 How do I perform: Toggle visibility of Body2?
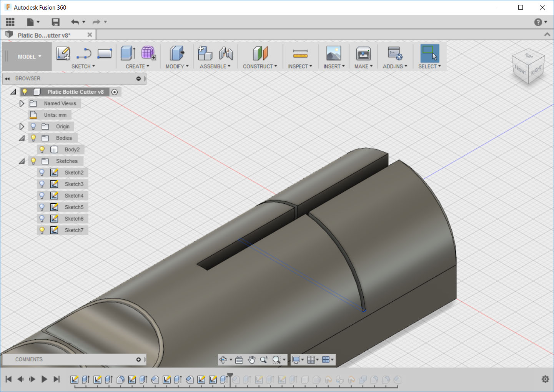42,149
